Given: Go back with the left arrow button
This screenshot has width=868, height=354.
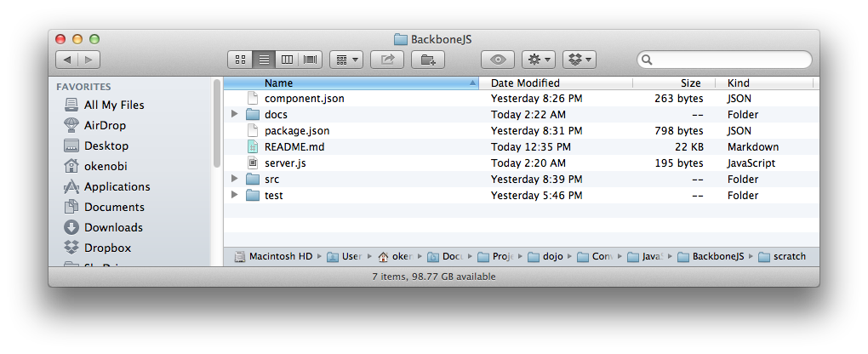Looking at the screenshot, I should 67,60.
